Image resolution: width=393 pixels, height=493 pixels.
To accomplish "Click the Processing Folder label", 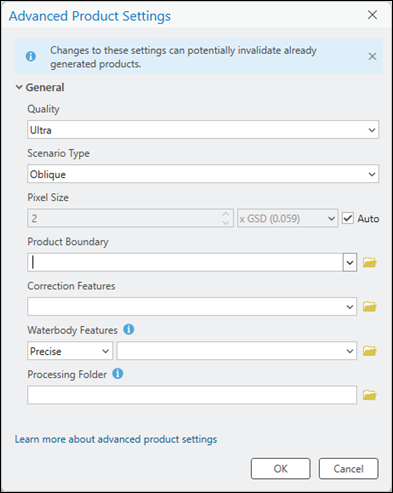I will pos(67,374).
